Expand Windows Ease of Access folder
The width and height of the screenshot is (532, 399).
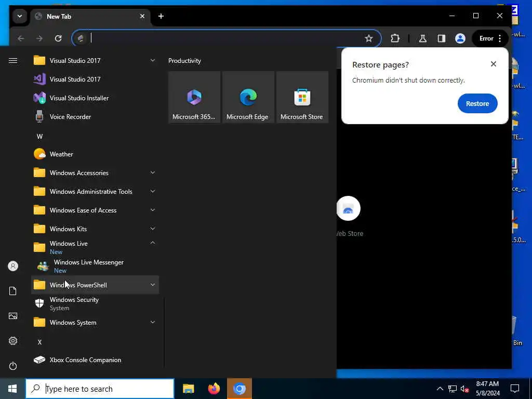(x=95, y=210)
